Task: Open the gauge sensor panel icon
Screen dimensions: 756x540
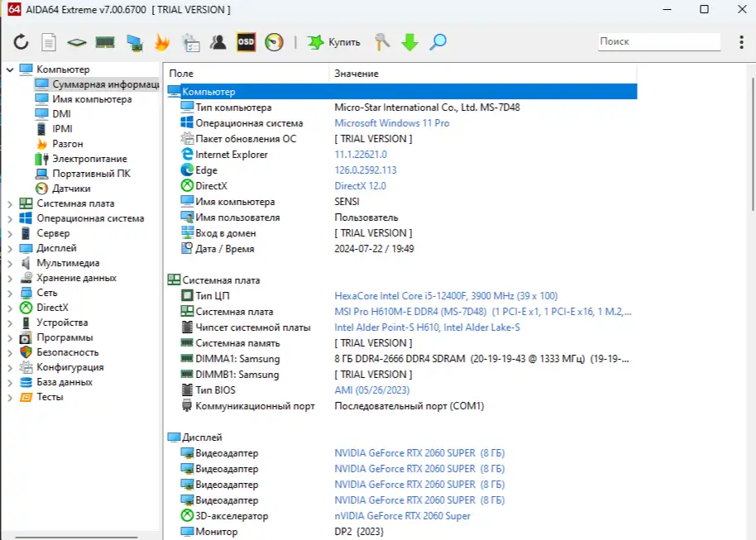Action: tap(274, 41)
